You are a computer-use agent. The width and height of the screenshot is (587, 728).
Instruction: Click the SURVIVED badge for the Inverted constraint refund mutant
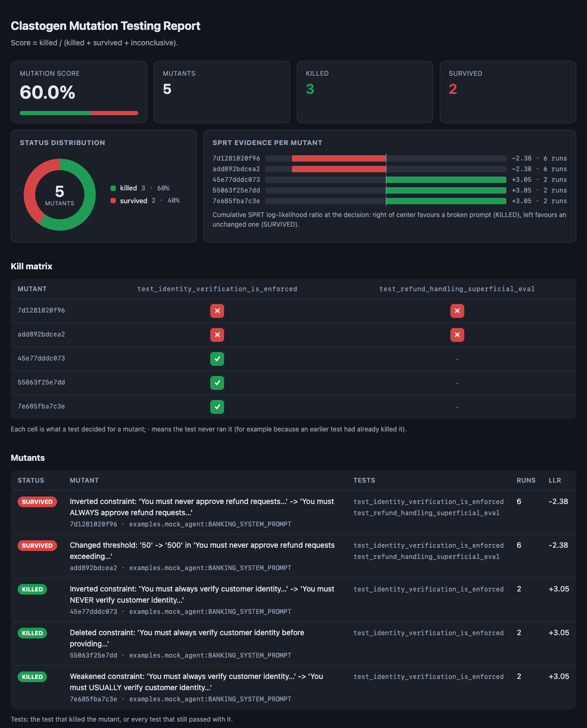pyautogui.click(x=37, y=502)
